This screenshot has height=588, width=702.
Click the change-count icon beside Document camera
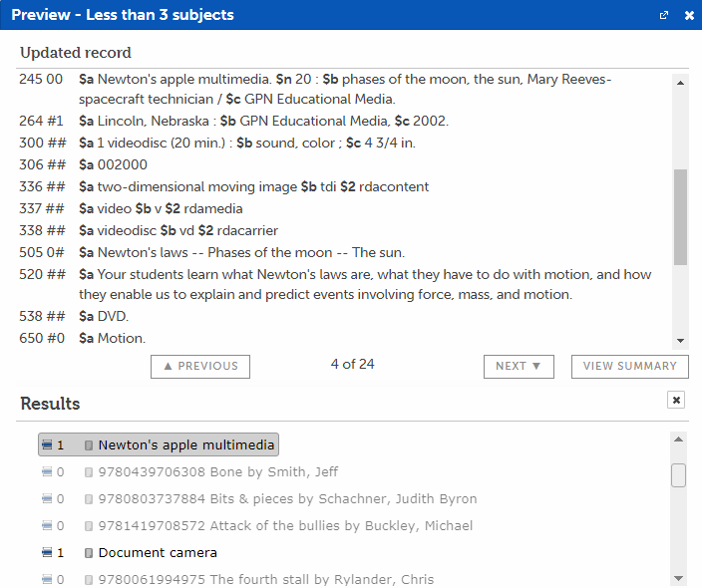[x=47, y=553]
